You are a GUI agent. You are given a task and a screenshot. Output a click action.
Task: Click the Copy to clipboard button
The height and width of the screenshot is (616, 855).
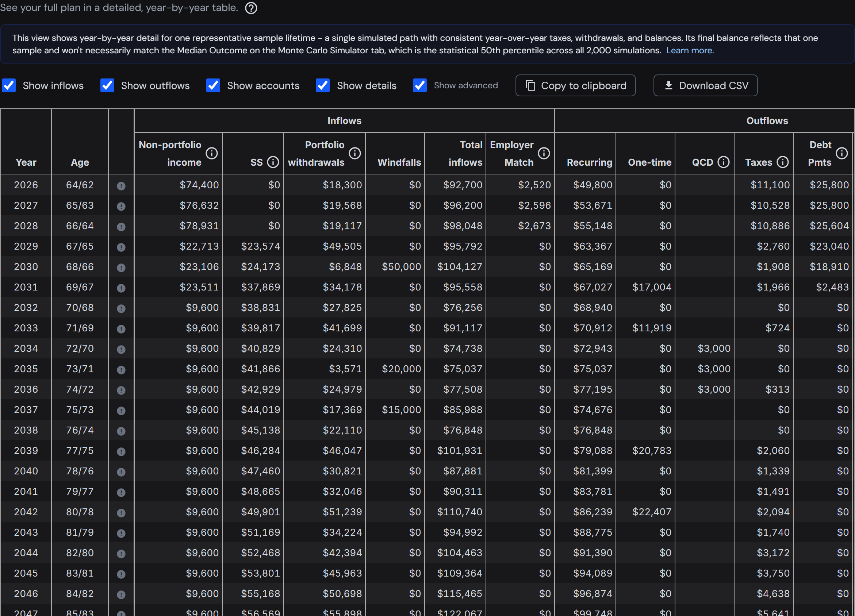click(575, 85)
